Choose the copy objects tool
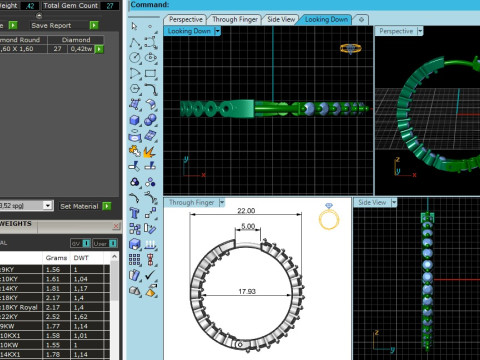480x360 pixels. click(135, 229)
